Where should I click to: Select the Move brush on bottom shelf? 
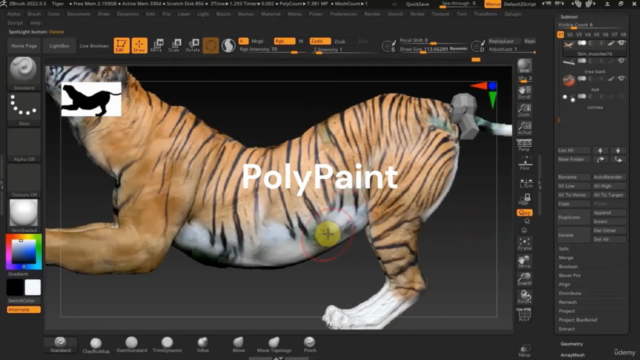pyautogui.click(x=238, y=344)
